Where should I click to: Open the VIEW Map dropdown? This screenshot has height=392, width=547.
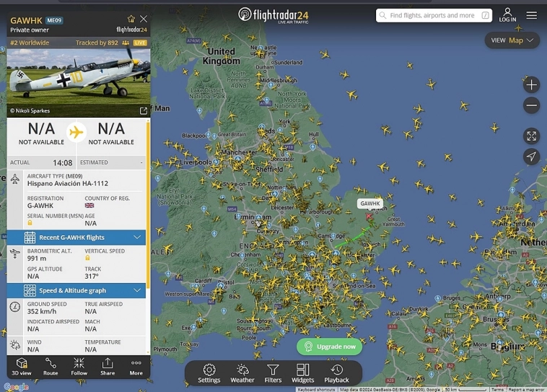click(512, 40)
